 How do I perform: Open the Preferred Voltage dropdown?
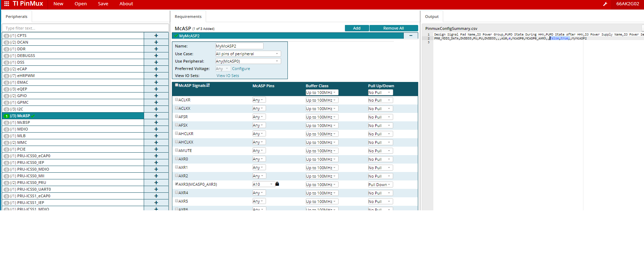[223, 69]
